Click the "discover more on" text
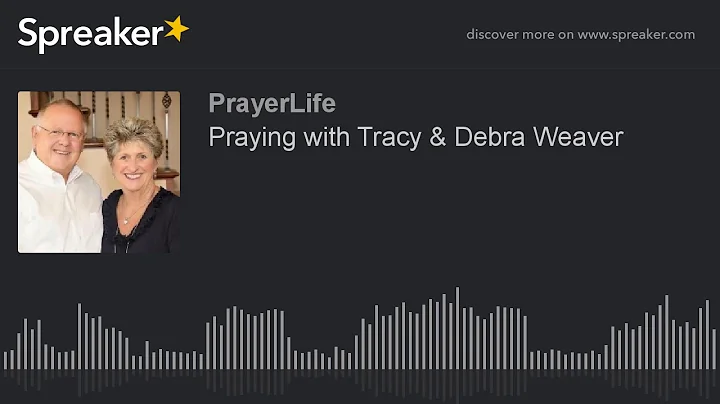This screenshot has width=720, height=404. [x=520, y=35]
